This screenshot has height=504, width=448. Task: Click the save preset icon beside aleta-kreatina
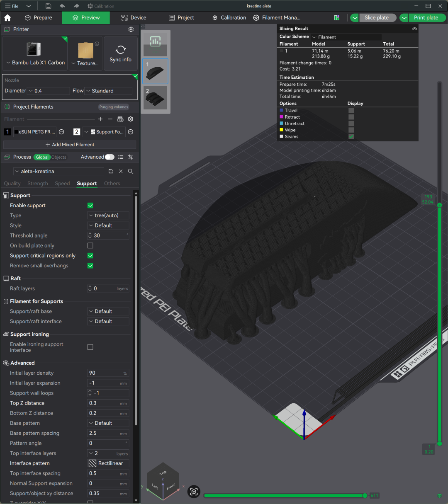point(111,171)
